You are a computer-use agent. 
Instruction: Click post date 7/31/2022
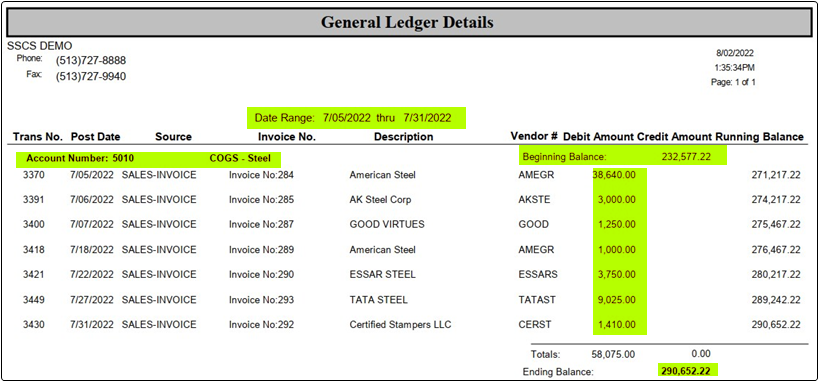tap(92, 324)
